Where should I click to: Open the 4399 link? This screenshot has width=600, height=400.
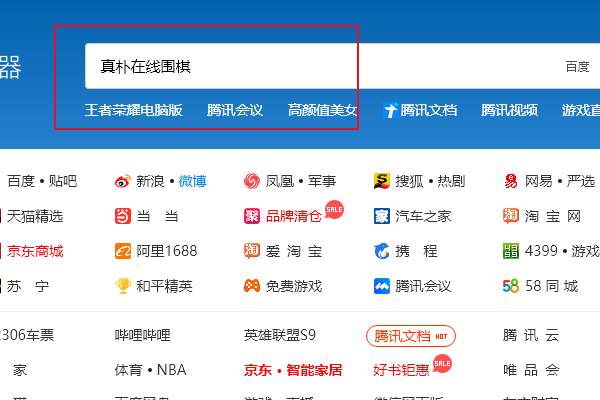(541, 251)
